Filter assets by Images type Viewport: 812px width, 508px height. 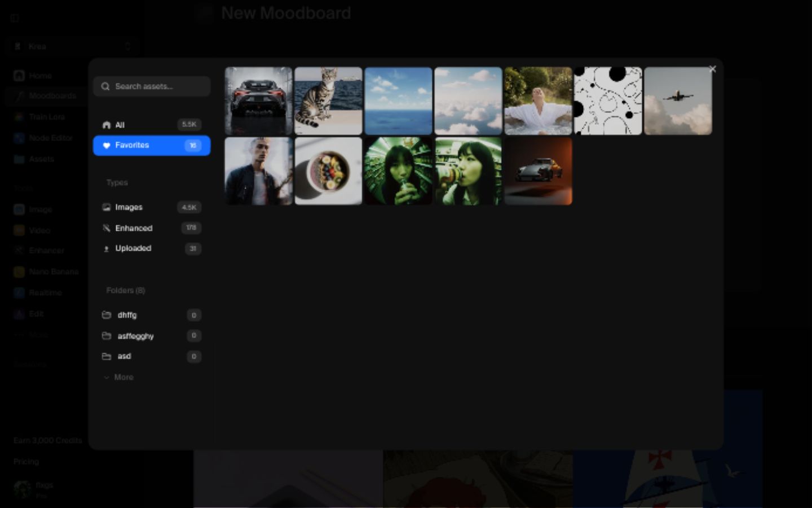tap(152, 207)
